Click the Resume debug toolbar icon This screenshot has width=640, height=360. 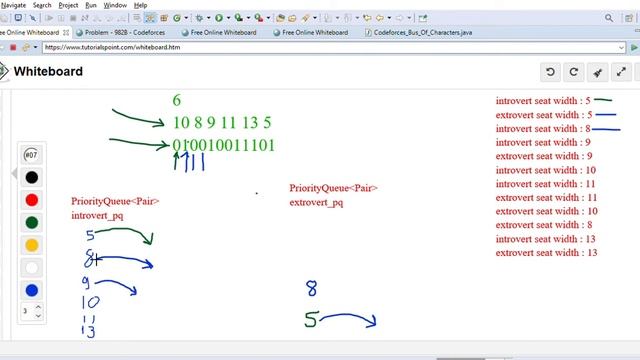point(49,18)
